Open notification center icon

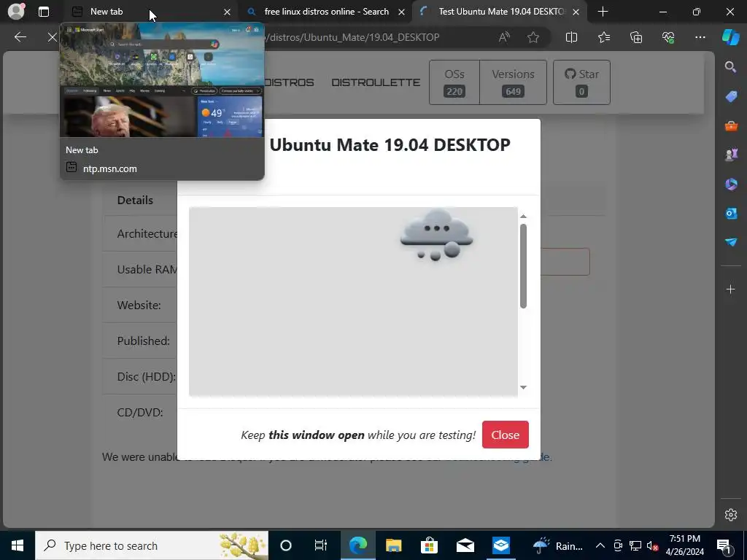tap(724, 545)
